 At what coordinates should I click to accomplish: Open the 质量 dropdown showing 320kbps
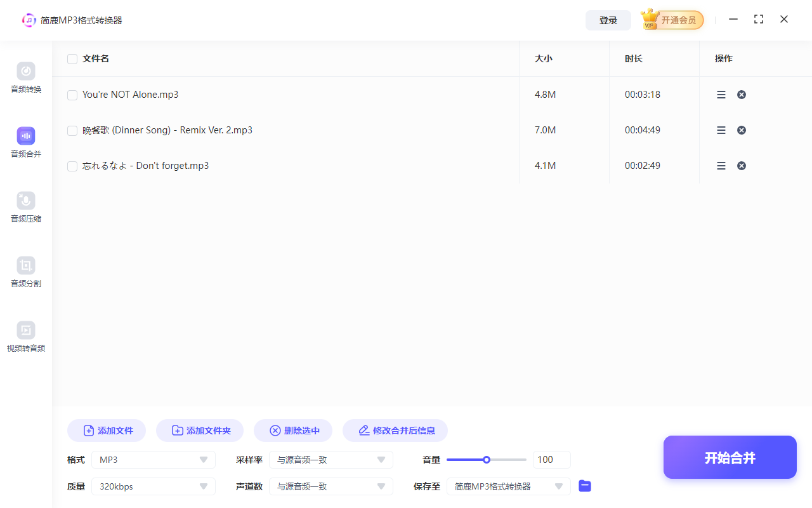tap(154, 486)
